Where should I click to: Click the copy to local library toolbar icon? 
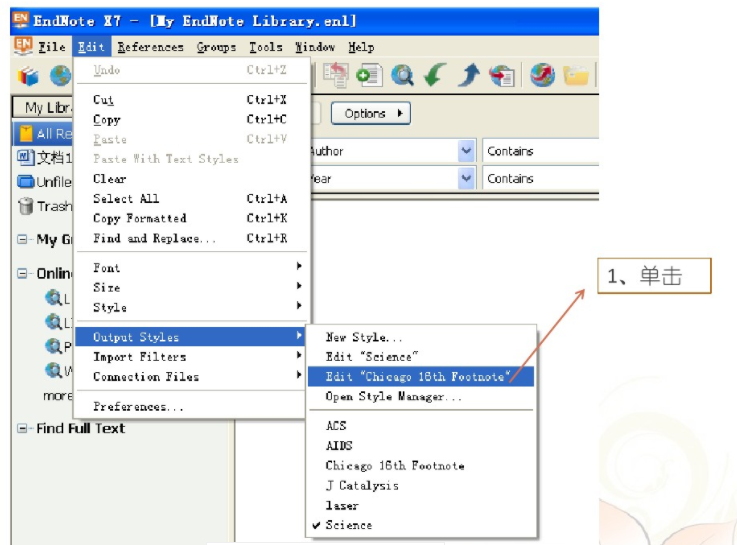coord(336,75)
